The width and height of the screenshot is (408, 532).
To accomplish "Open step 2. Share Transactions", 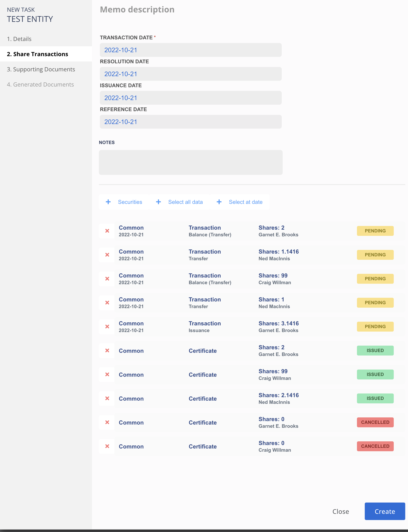I will pyautogui.click(x=46, y=54).
